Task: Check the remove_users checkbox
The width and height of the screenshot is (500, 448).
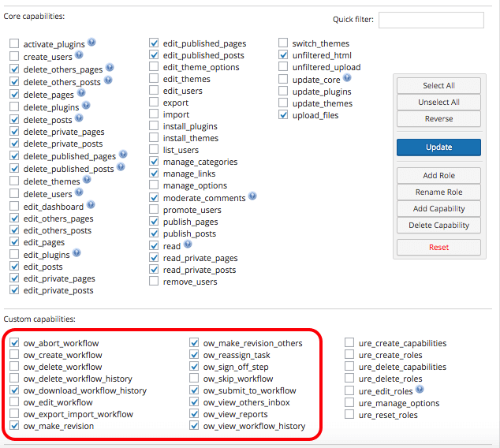Action: [x=154, y=282]
